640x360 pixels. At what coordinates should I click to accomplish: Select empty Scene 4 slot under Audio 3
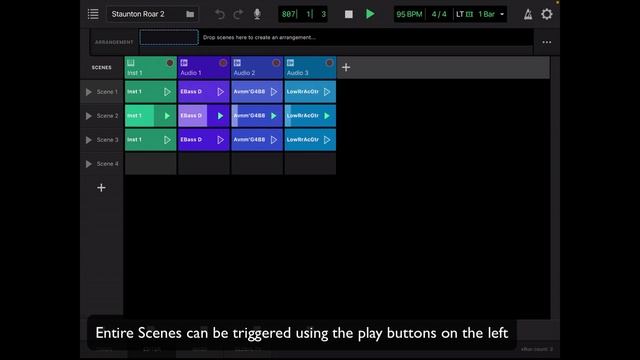coord(310,164)
